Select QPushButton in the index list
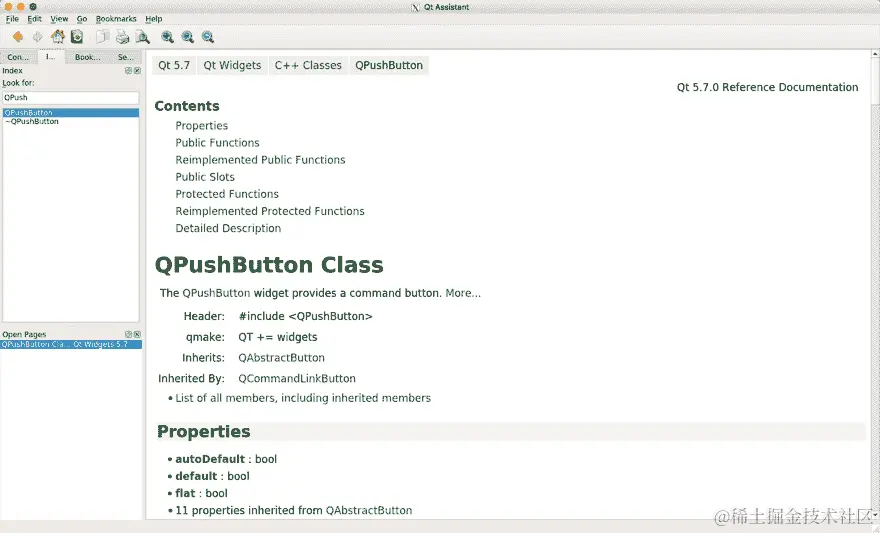Screen dimensions: 880x533 click(x=71, y=113)
